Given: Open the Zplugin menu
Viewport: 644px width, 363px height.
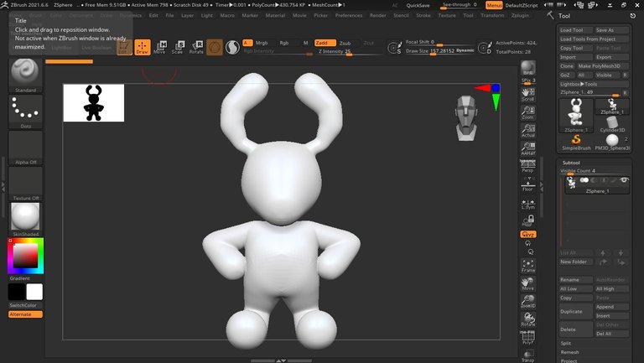Looking at the screenshot, I should 520,16.
